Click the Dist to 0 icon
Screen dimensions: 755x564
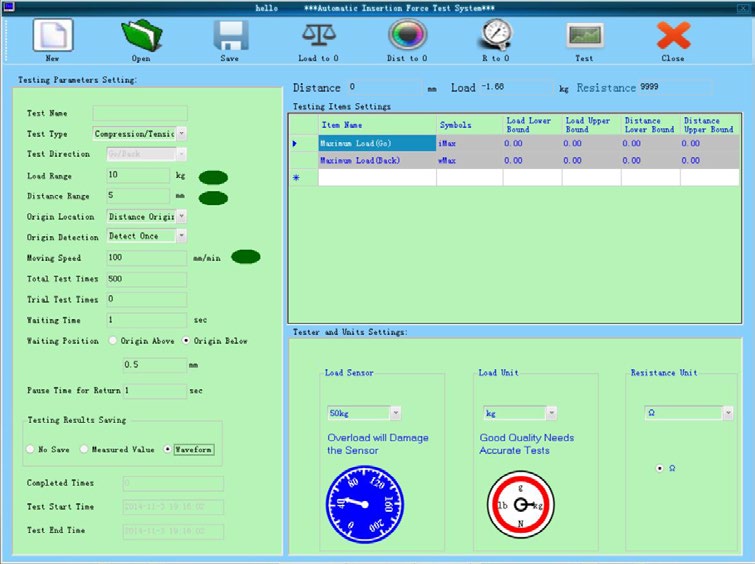tap(407, 35)
